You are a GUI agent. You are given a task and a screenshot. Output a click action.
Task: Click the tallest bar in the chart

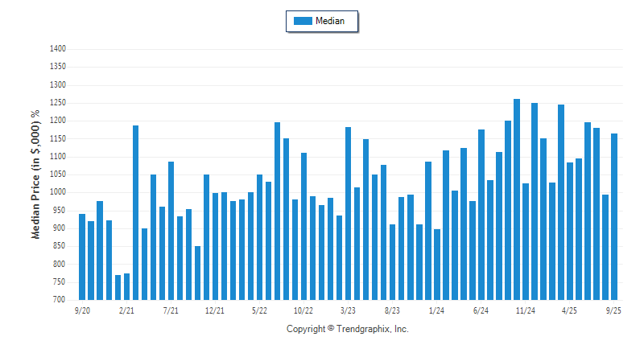pos(516,199)
